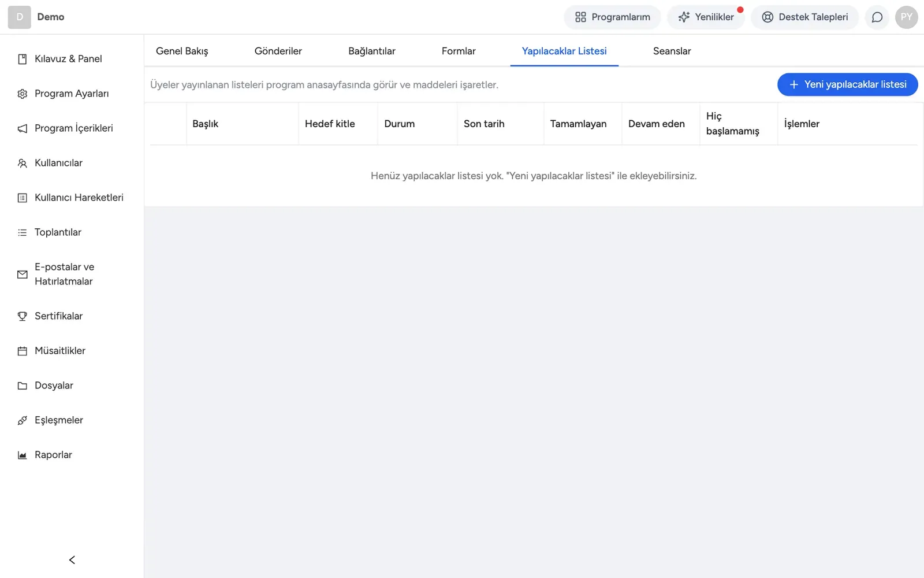
Task: Click the İşlemler column header
Action: (847, 124)
